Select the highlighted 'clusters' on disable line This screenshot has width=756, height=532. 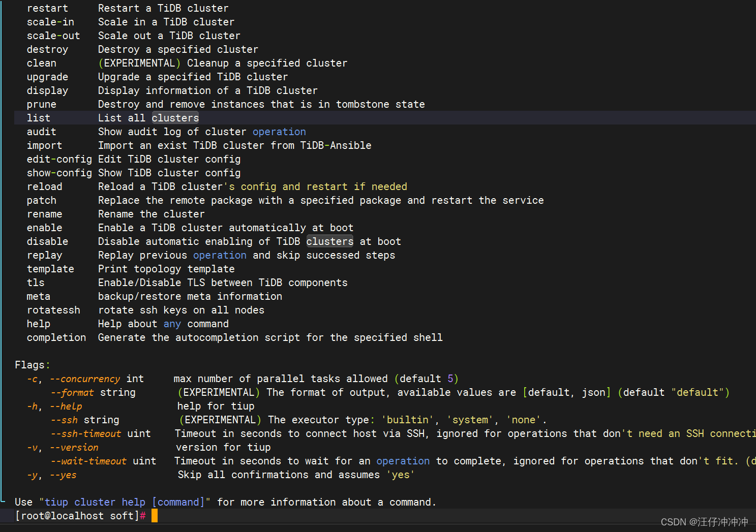click(x=329, y=241)
